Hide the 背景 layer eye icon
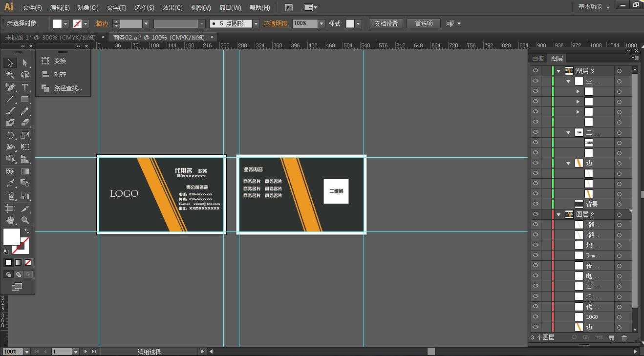The image size is (644, 356). click(536, 204)
